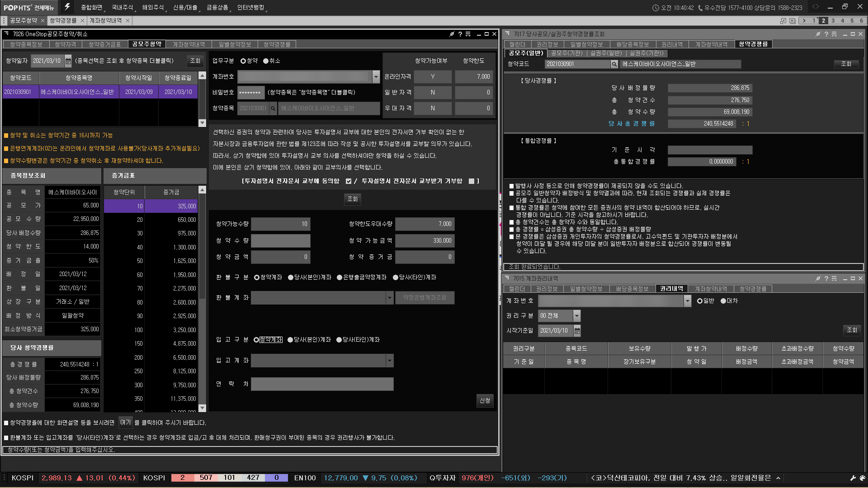
Task: Expand the 입고계좌 dropdown
Action: click(389, 361)
